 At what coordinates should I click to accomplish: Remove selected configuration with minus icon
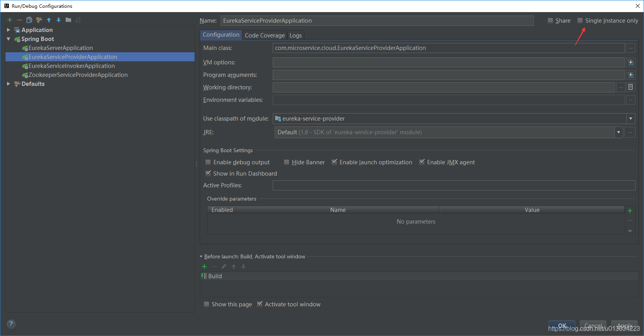19,20
